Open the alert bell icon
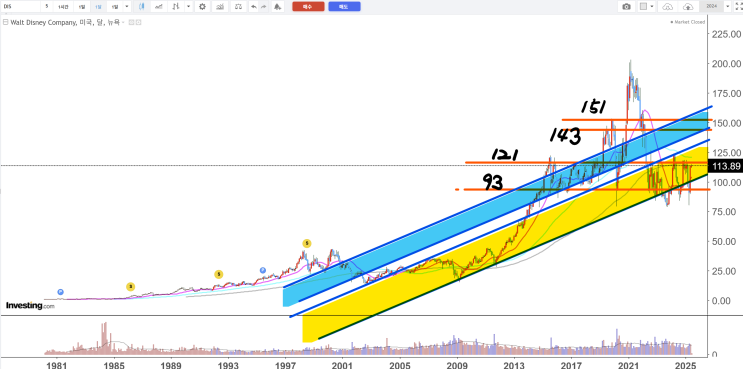Viewport: 743px width, 369px height. click(278, 7)
